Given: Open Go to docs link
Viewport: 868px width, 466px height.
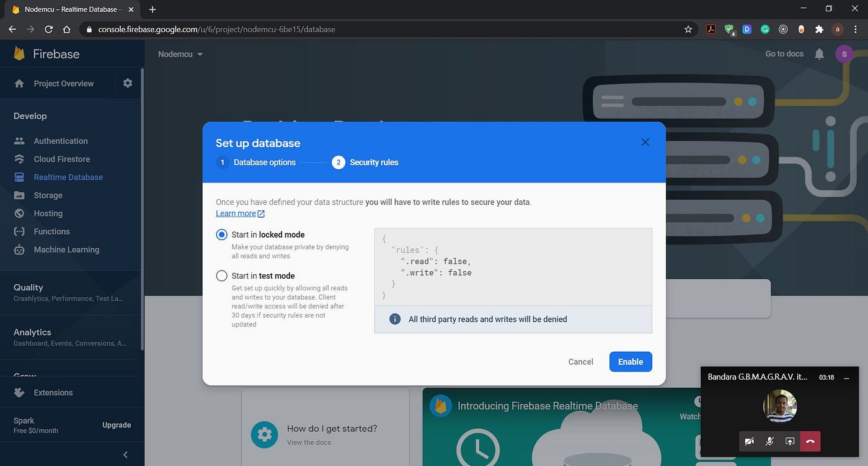Looking at the screenshot, I should (784, 54).
